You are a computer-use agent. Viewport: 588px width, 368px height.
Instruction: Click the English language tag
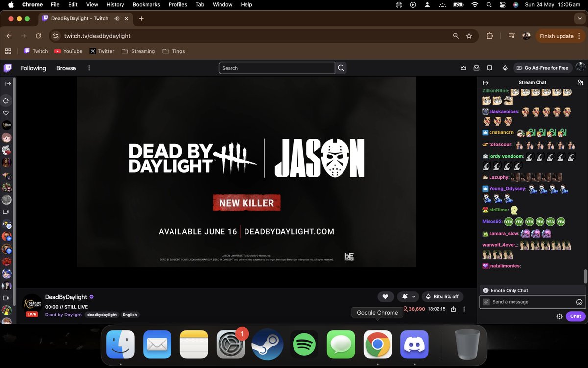coord(130,315)
